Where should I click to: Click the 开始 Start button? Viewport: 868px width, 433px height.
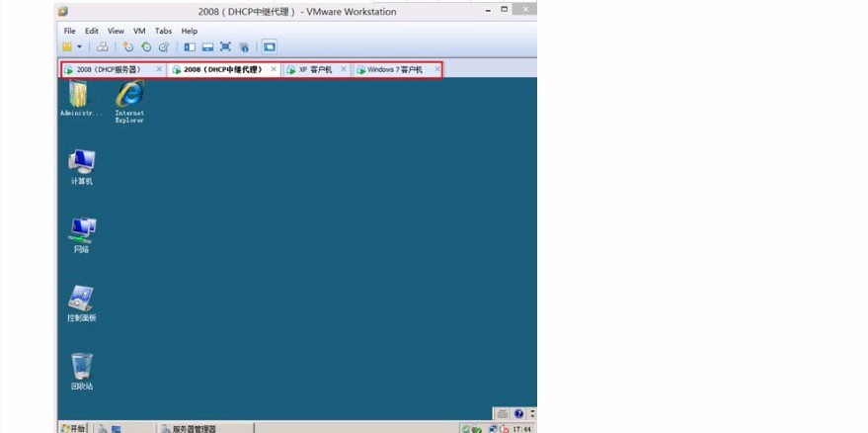coord(74,428)
